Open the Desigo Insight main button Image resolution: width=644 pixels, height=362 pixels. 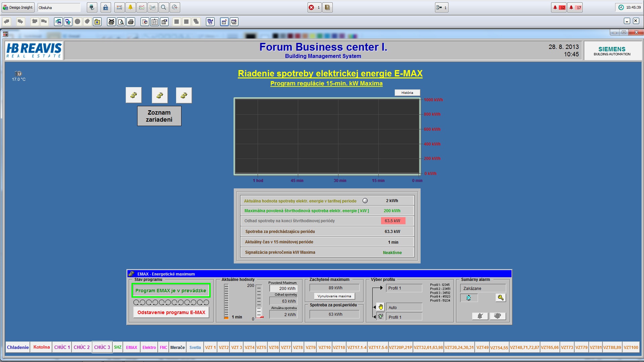tap(18, 7)
